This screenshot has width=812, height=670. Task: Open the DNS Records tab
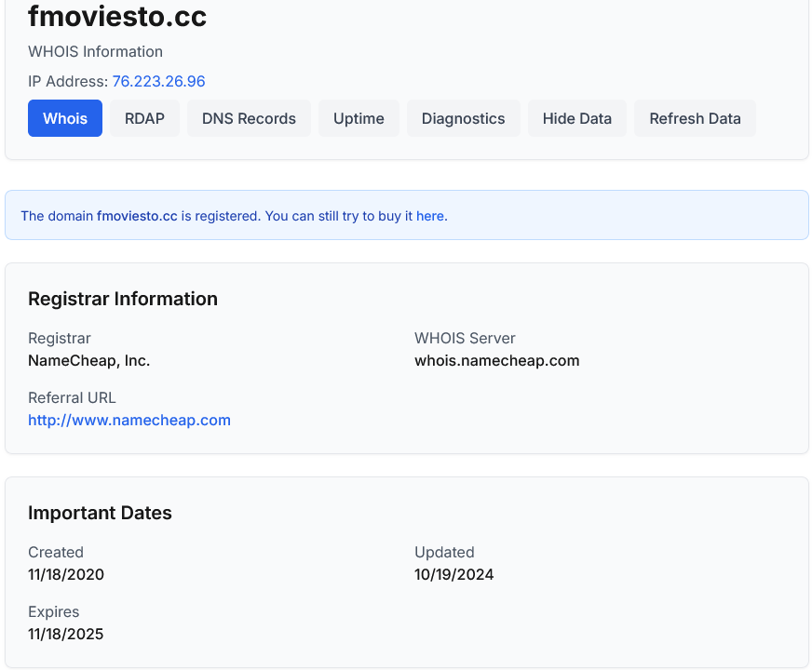[249, 118]
